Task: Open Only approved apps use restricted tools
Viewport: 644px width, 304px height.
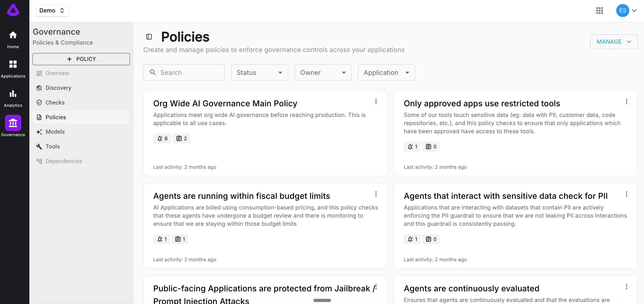Action: click(482, 104)
